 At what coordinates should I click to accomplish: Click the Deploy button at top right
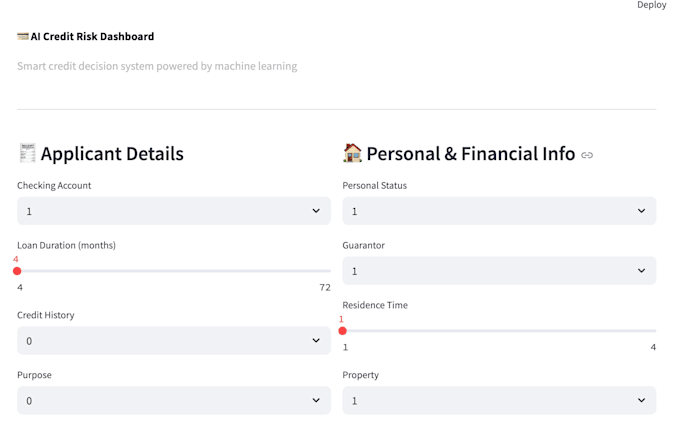651,5
